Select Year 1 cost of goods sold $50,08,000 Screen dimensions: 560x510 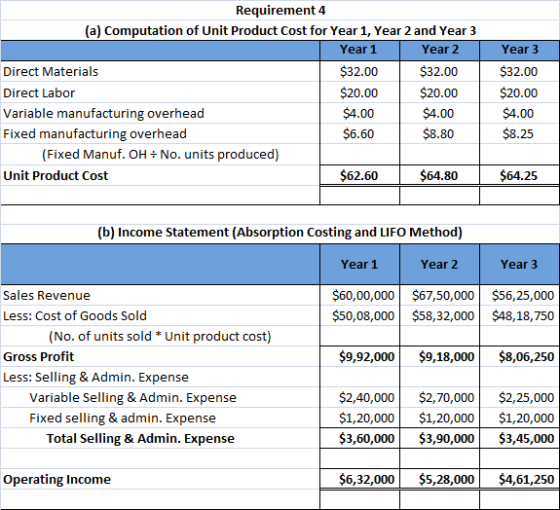(363, 316)
